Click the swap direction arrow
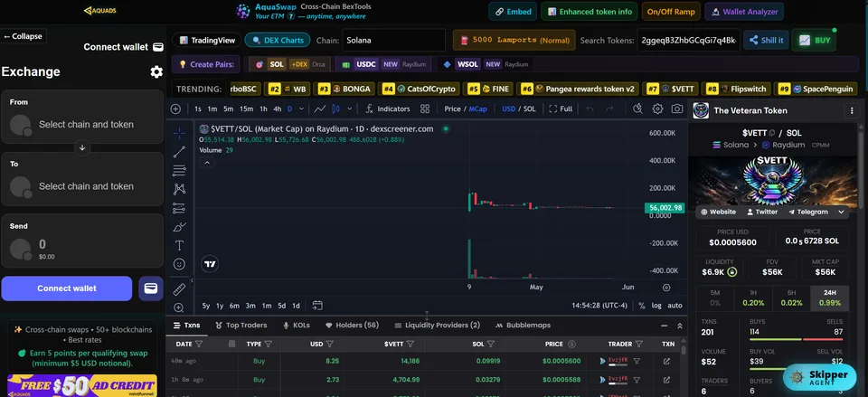The image size is (868, 397). pos(82,147)
